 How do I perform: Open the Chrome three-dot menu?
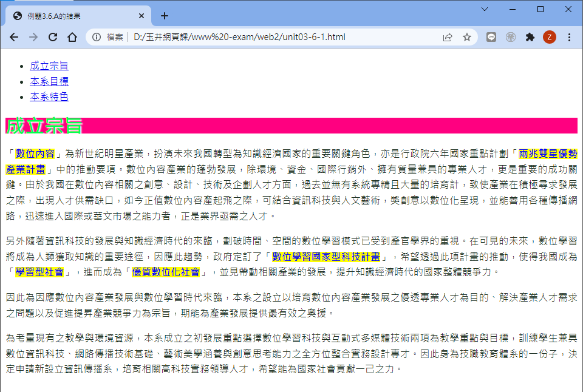(569, 37)
